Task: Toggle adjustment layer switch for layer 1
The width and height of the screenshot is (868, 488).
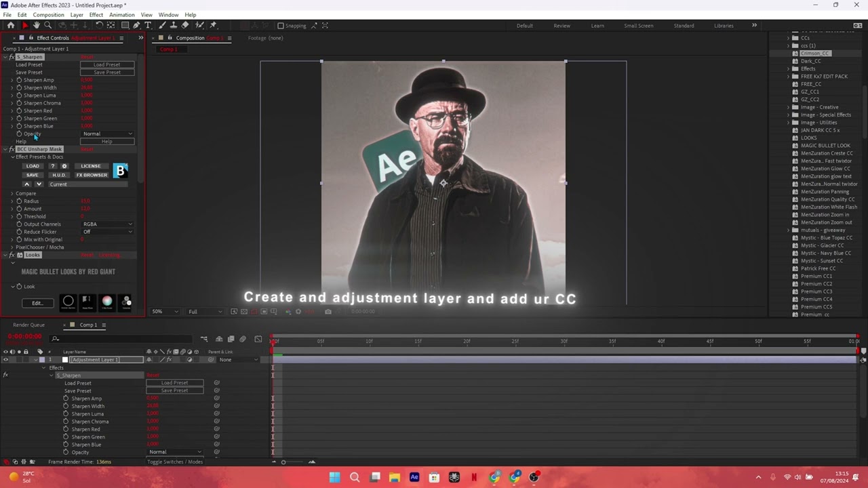Action: coord(190,360)
